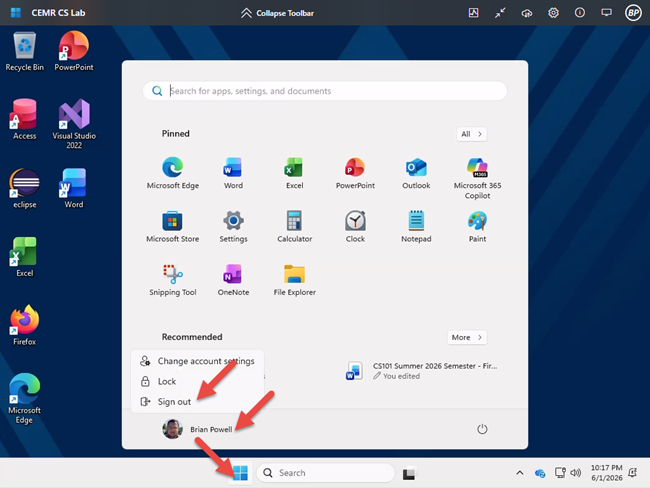Image resolution: width=650 pixels, height=488 pixels.
Task: Expand All pinned apps list
Action: pyautogui.click(x=472, y=134)
